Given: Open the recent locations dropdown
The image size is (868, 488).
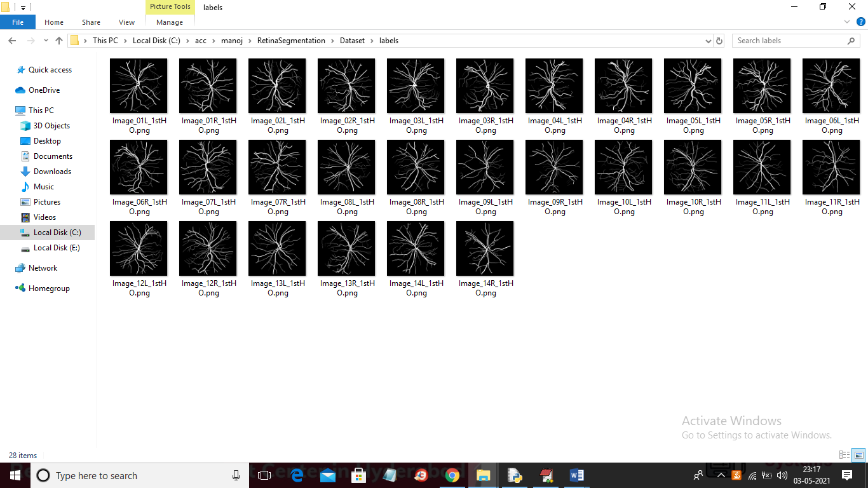Looking at the screenshot, I should pyautogui.click(x=46, y=41).
